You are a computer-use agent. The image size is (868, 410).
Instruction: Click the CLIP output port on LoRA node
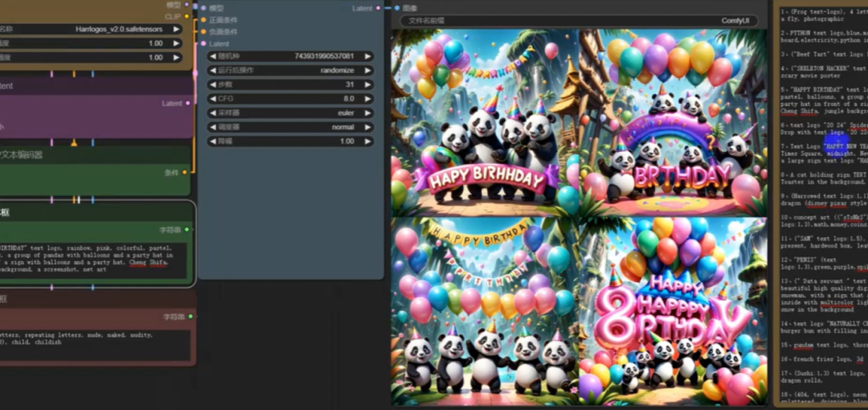coord(186,17)
